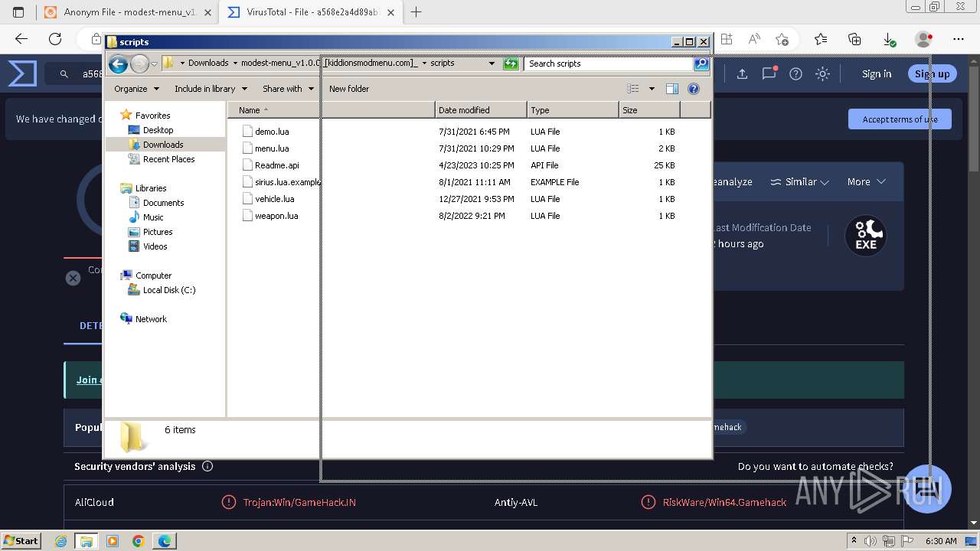Click the Search scripts field
This screenshot has height=551, width=980.
609,64
